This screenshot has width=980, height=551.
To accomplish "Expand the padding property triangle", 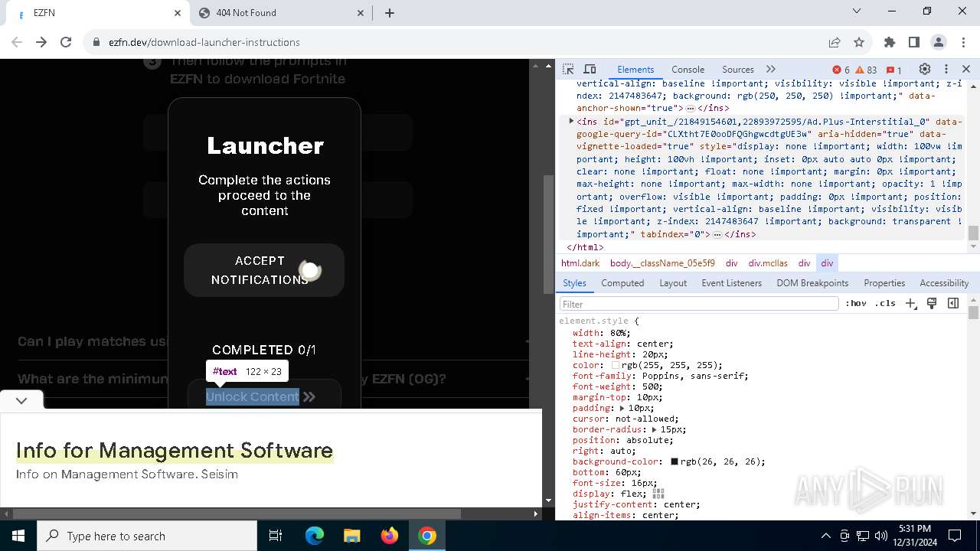I will pos(622,409).
